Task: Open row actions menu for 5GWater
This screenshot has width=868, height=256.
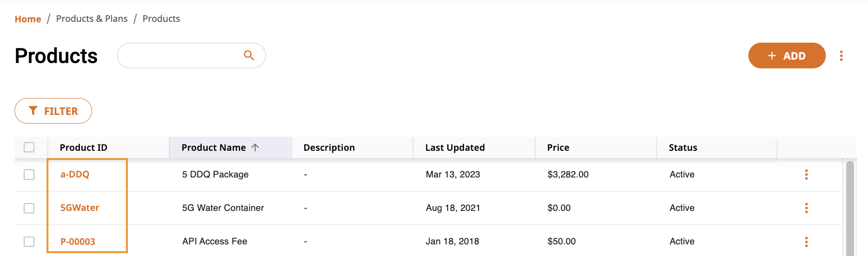Action: (806, 208)
